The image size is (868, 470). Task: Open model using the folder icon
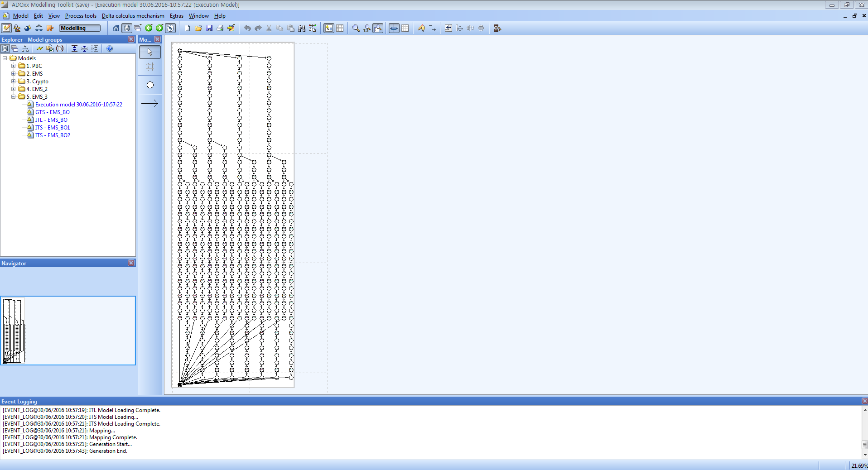198,28
